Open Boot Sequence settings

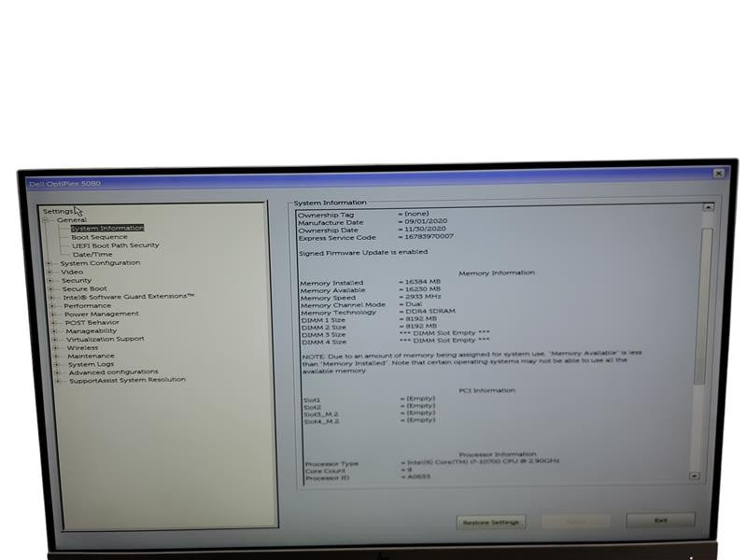pyautogui.click(x=99, y=237)
